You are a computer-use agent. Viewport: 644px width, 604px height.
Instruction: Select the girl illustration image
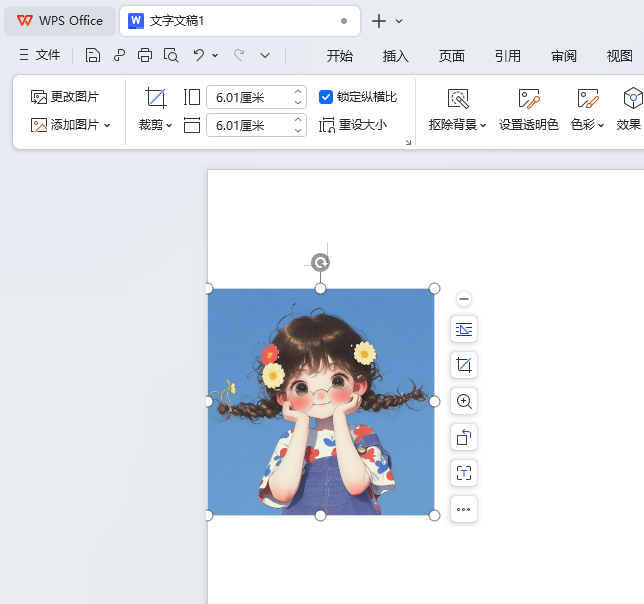[321, 402]
